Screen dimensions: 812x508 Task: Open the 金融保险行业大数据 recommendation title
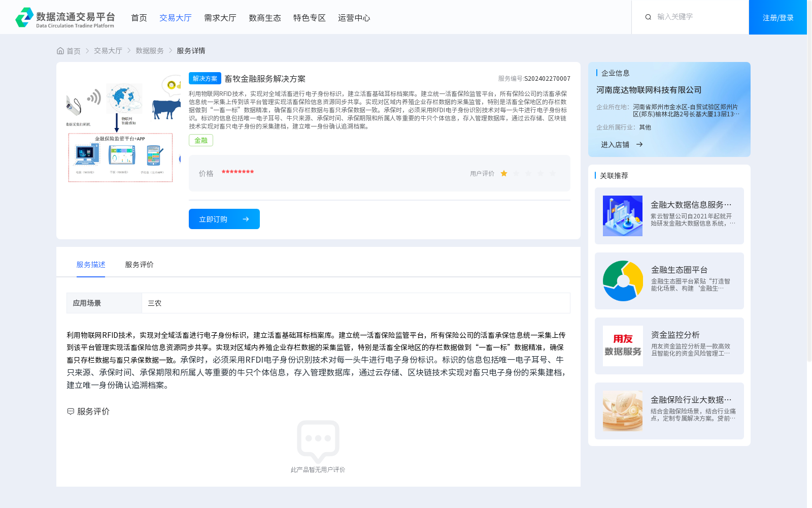tap(691, 400)
